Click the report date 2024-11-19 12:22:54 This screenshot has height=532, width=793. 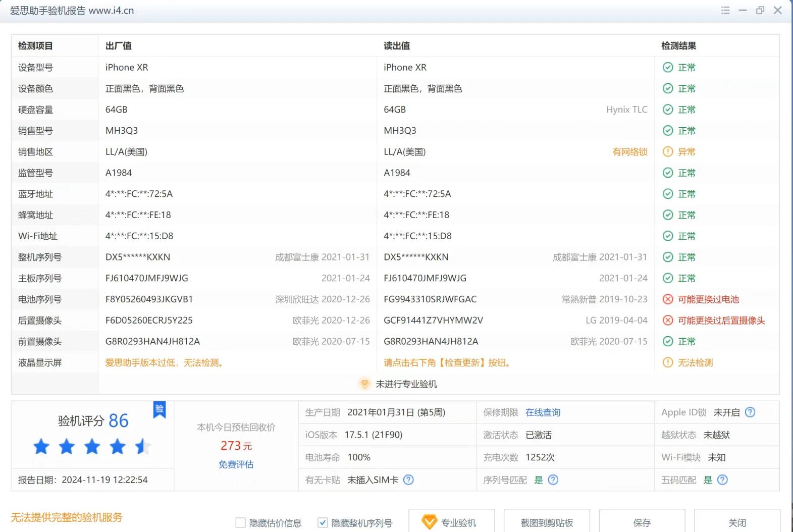pyautogui.click(x=104, y=480)
